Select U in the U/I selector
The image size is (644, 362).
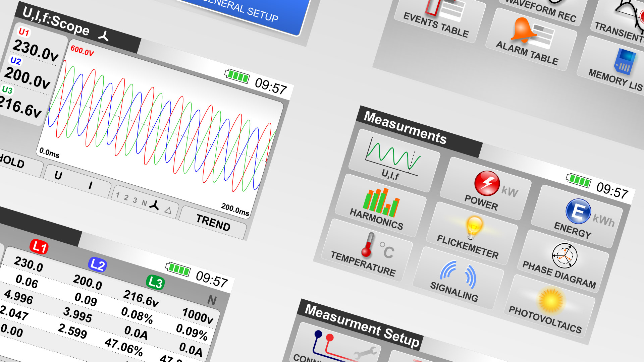coord(58,175)
